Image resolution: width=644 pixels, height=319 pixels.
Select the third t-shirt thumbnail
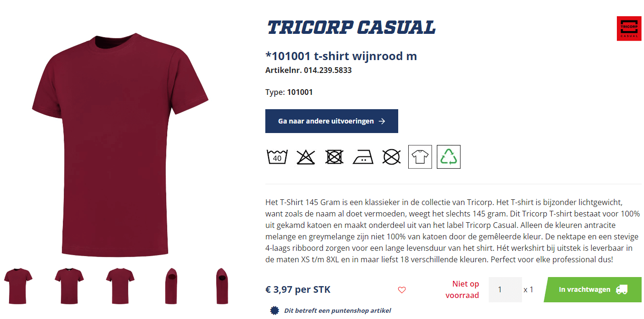[x=120, y=286]
